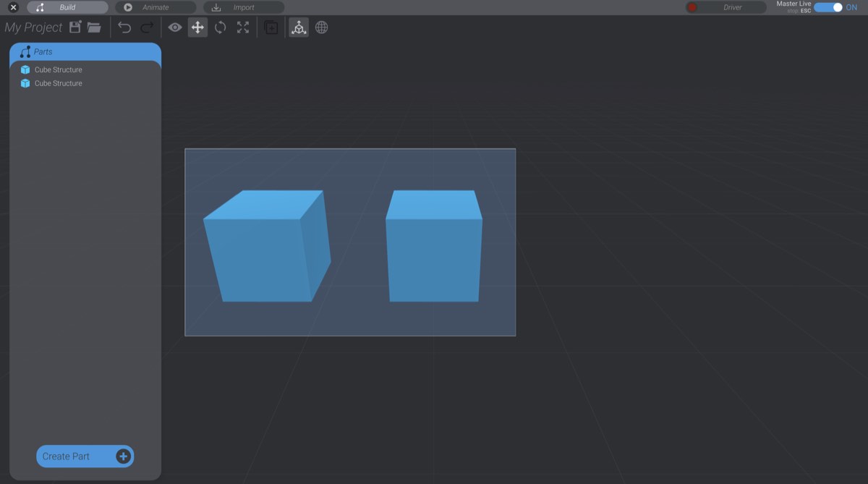Open the Driver dropdown
868x484 pixels.
click(732, 7)
